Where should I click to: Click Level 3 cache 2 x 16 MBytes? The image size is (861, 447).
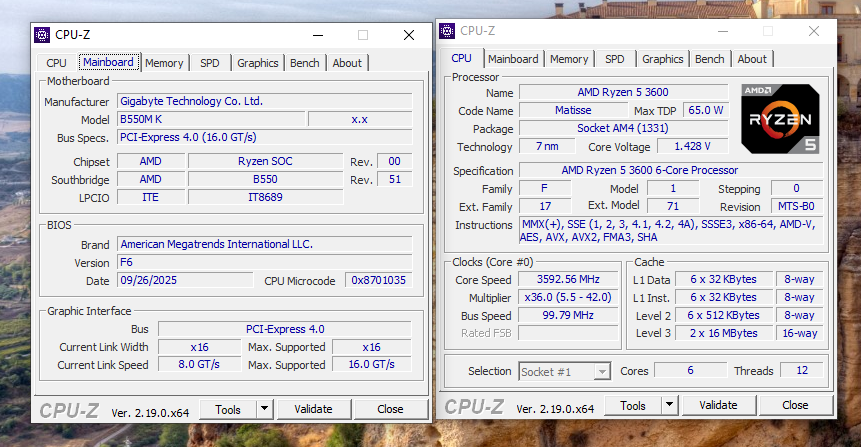pos(724,333)
